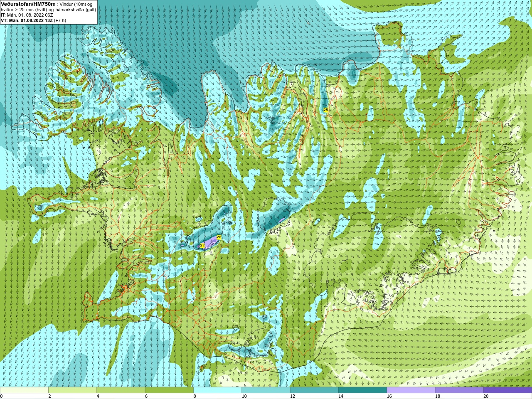Select the 12–14 m/s teal legend swatch

pyautogui.click(x=314, y=390)
